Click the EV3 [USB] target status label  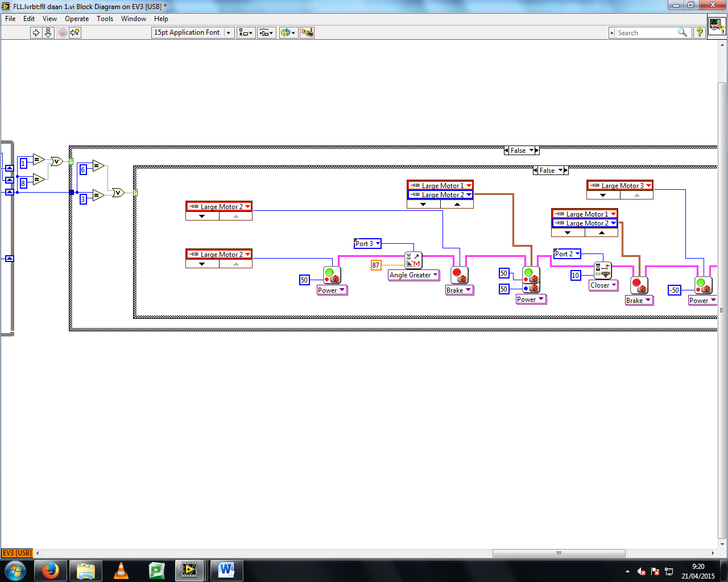pyautogui.click(x=17, y=552)
